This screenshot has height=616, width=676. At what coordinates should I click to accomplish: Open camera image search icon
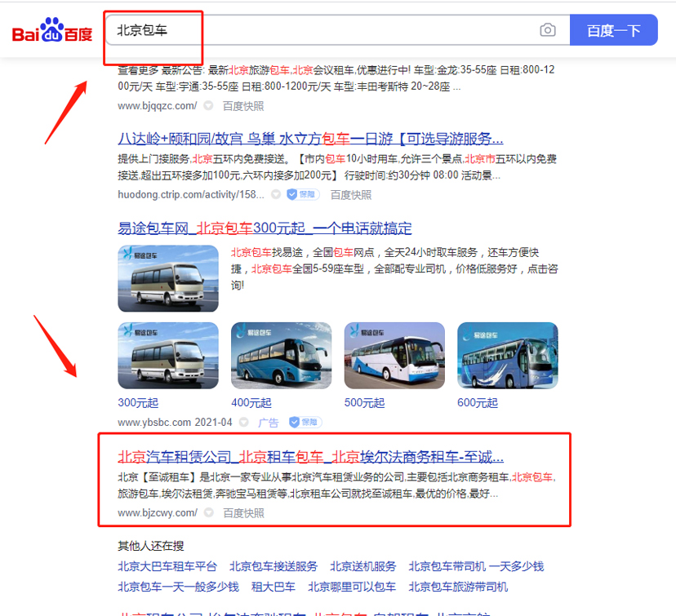tap(548, 30)
